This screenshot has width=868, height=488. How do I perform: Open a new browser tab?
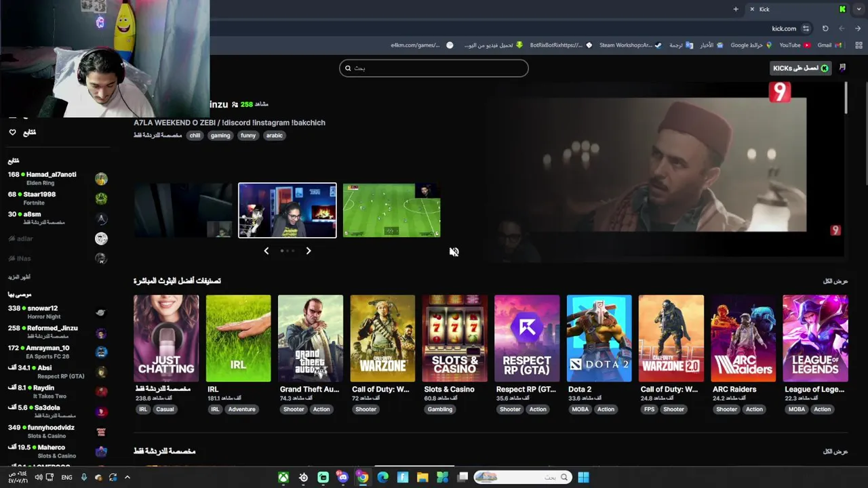[736, 9]
